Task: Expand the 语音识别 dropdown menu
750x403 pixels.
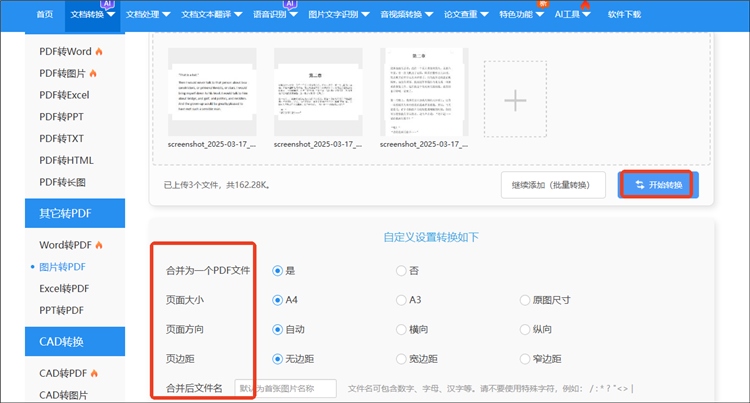Action: click(x=276, y=14)
